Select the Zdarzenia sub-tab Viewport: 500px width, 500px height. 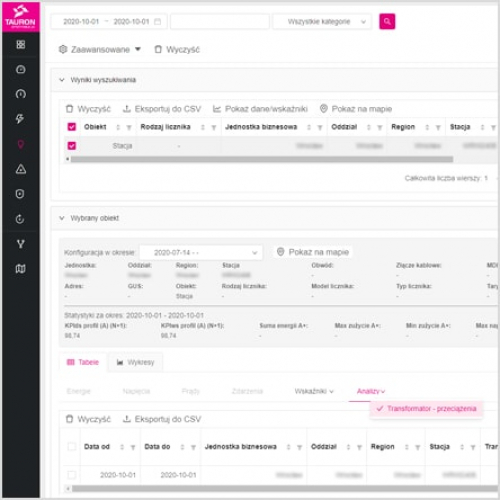pyautogui.click(x=247, y=391)
